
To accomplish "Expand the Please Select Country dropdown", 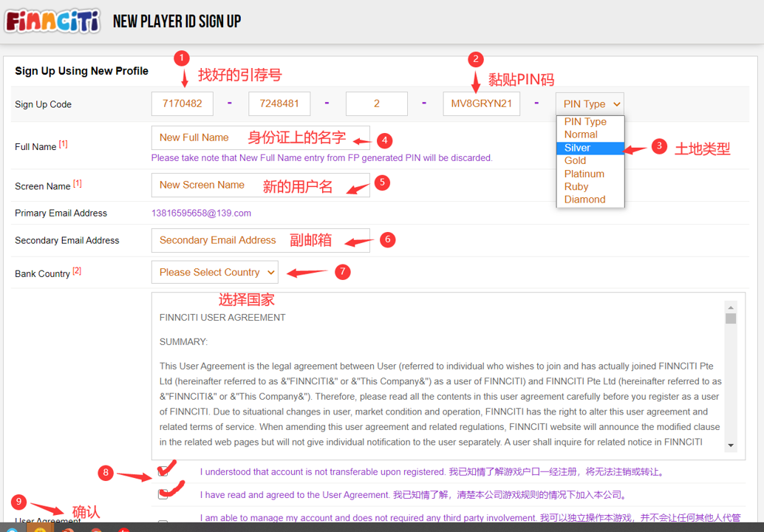I will pos(215,273).
